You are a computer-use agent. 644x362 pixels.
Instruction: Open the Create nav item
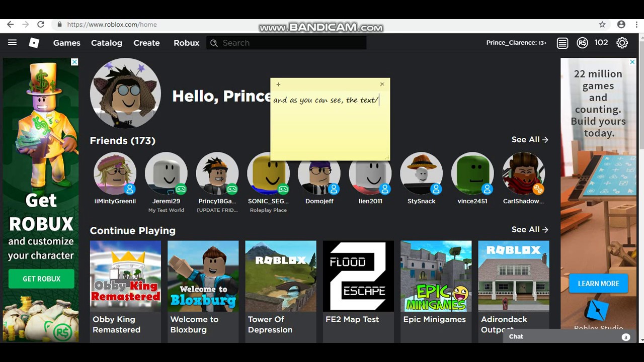coord(146,43)
